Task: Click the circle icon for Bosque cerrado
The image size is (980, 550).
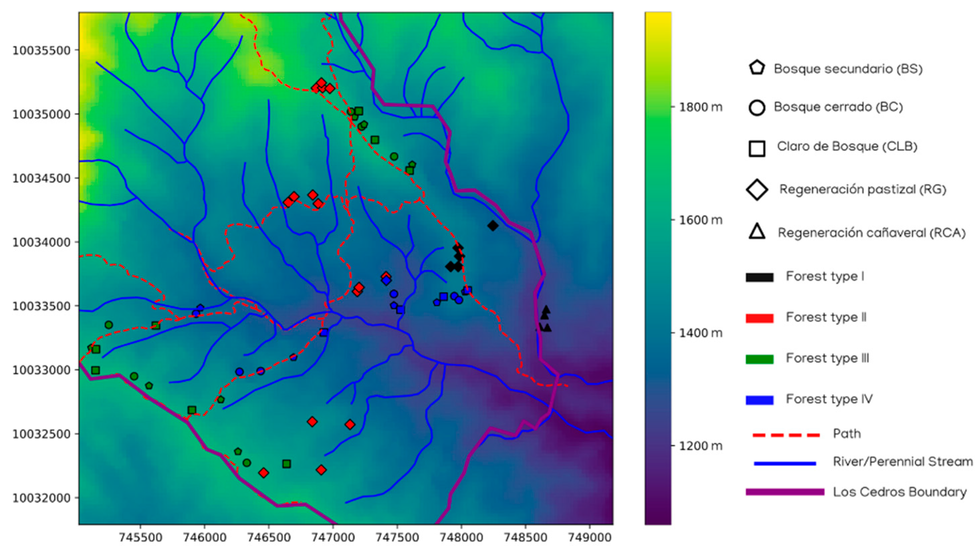Action: (757, 108)
